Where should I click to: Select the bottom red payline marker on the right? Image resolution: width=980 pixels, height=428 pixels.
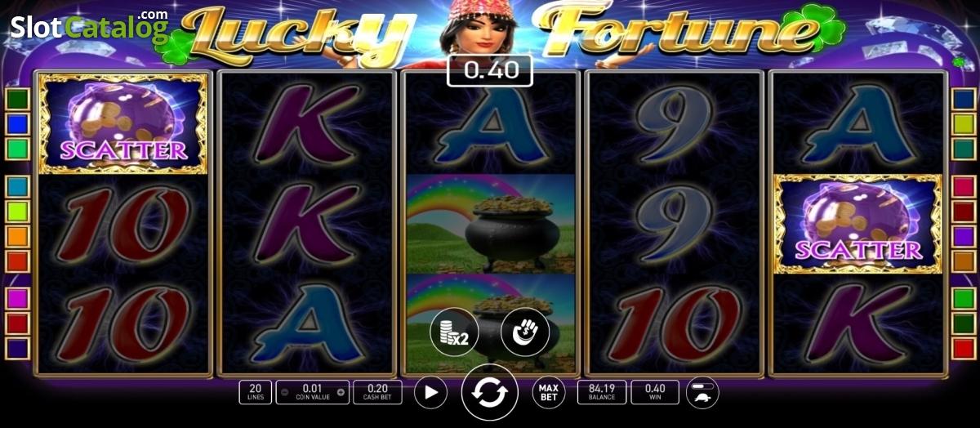(x=964, y=349)
